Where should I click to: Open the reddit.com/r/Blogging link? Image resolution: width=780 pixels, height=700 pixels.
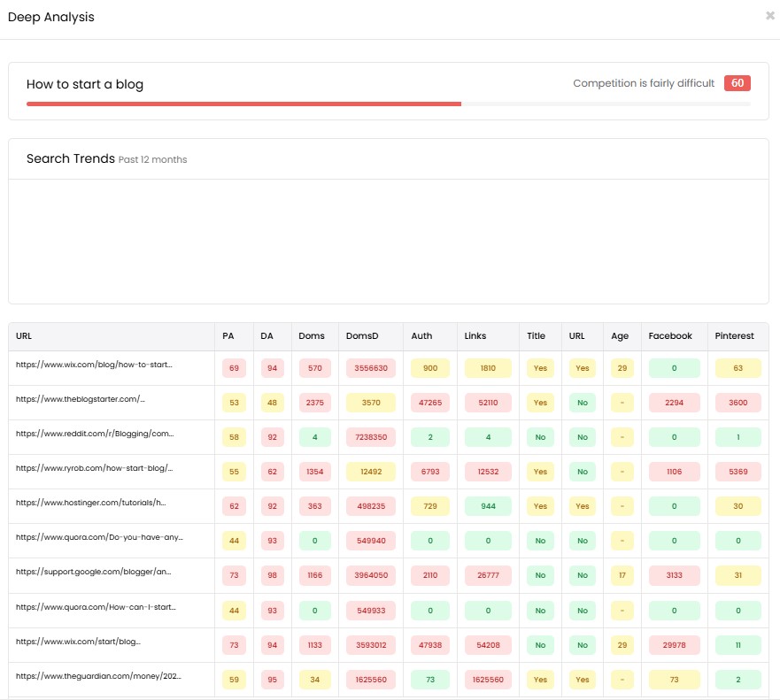click(x=95, y=434)
